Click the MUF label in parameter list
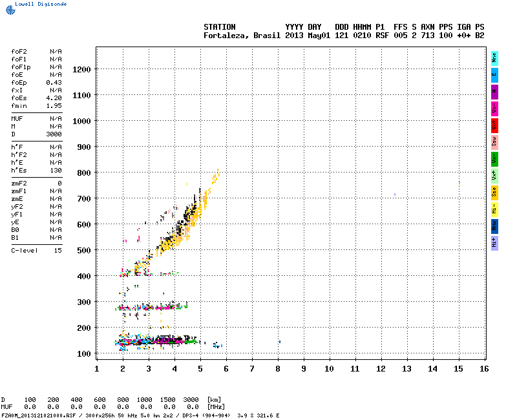The width and height of the screenshot is (517, 420). (x=17, y=119)
